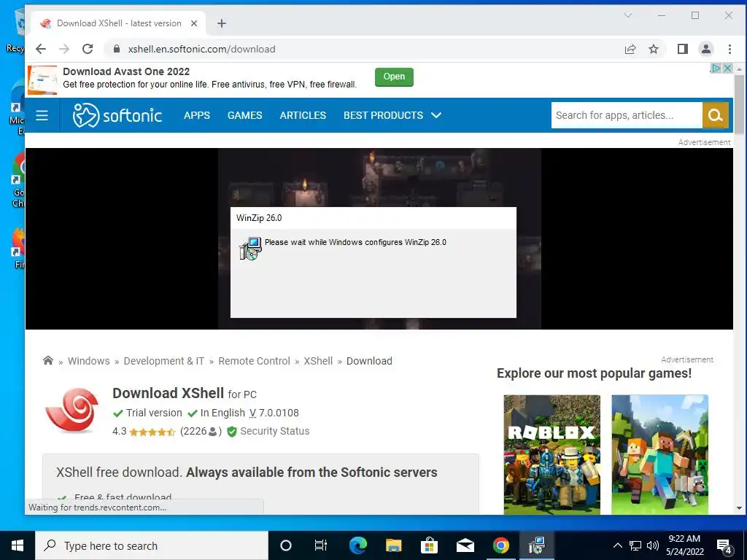Click the home breadcrumb icon
The image size is (747, 560).
click(x=48, y=360)
